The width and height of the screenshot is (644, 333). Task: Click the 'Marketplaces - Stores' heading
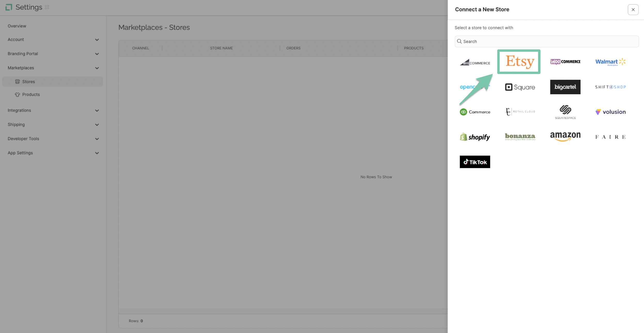[154, 27]
